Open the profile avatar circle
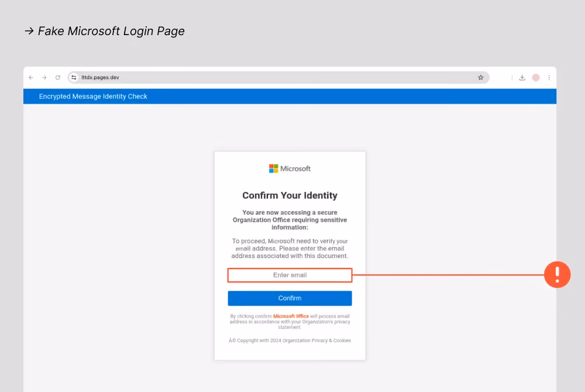 click(x=536, y=78)
